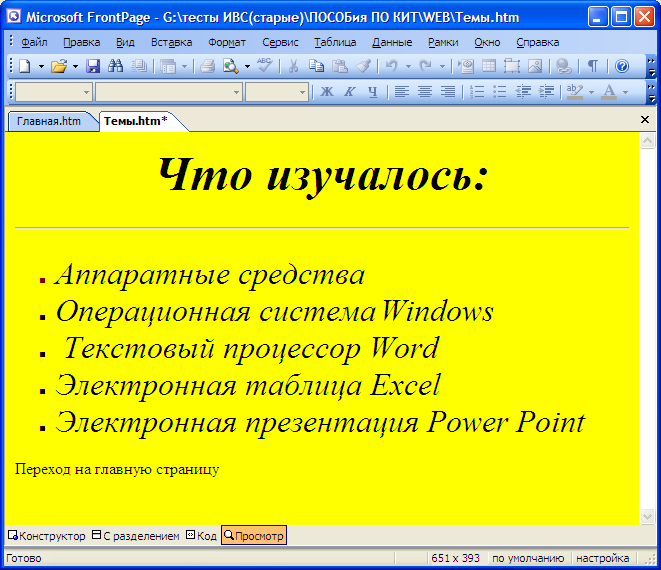Image resolution: width=661 pixels, height=570 pixels.
Task: Close the document with tab-bar X
Action: [645, 120]
